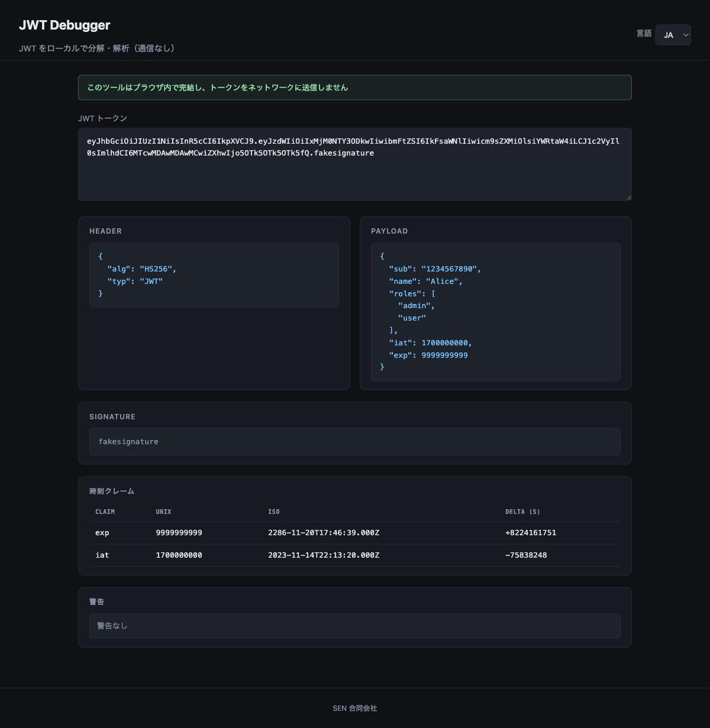
Task: Click the "iat": 1700000000 payload line
Action: 430,343
